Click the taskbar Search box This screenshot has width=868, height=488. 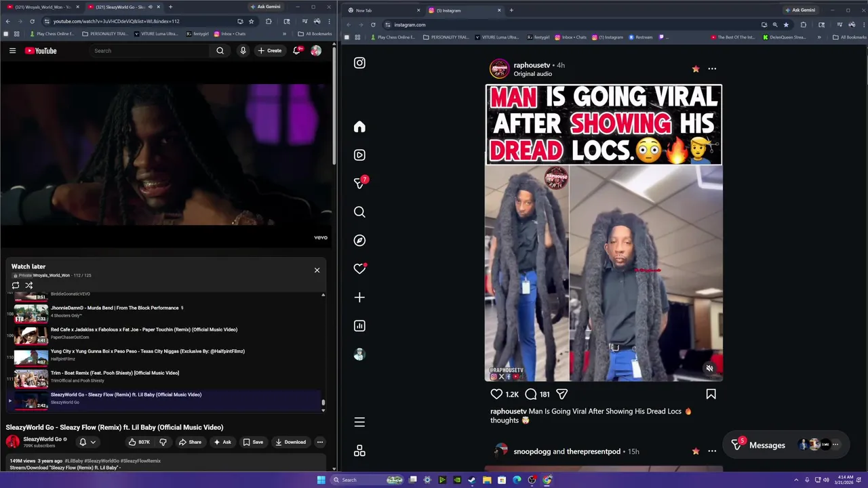[367, 480]
